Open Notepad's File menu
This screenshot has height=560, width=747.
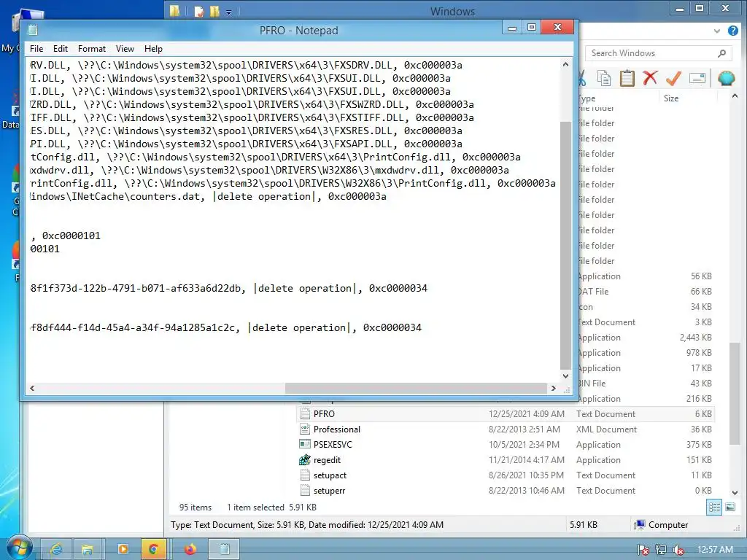[x=36, y=49]
